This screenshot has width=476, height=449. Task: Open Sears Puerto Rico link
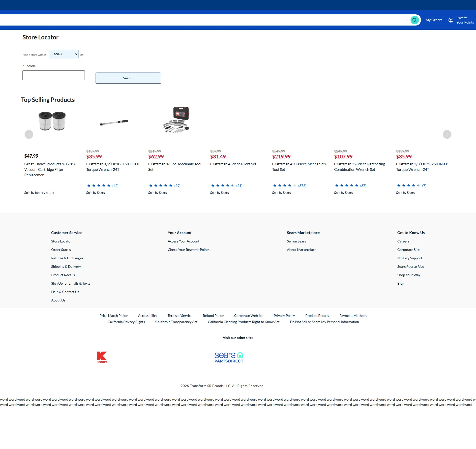coord(411,267)
